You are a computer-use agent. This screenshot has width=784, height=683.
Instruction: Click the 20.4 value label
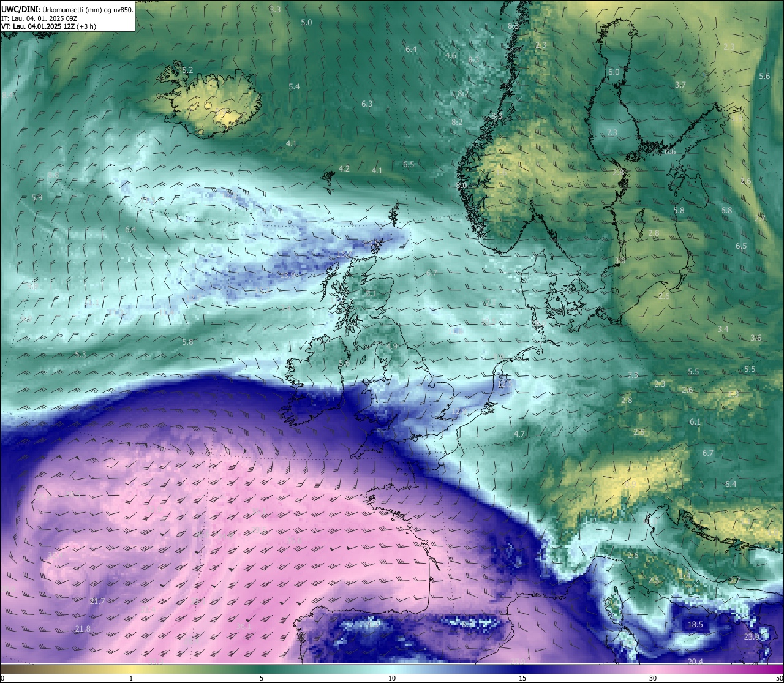(x=695, y=662)
